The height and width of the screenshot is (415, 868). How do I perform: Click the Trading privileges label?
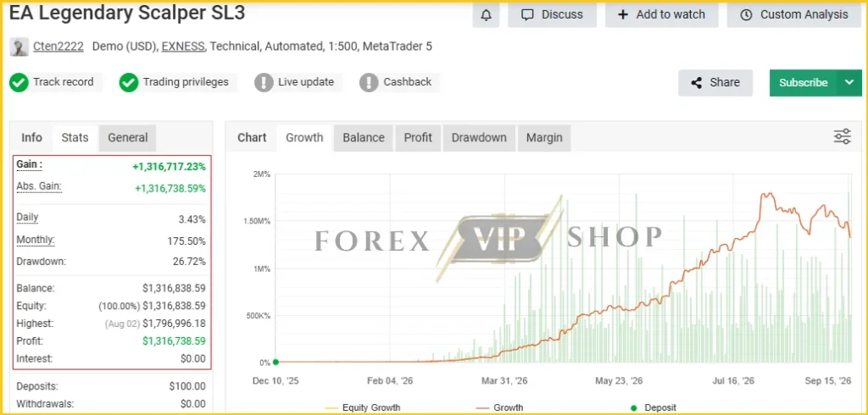point(186,82)
